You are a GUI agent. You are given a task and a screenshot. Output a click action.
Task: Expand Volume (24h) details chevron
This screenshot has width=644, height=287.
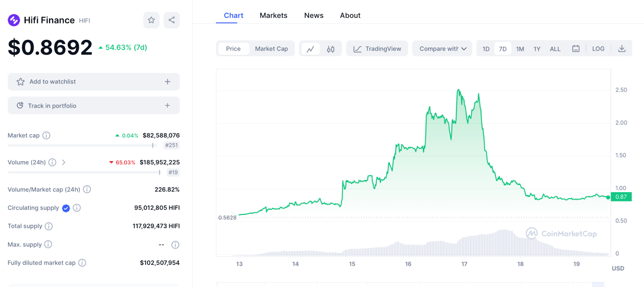point(64,162)
